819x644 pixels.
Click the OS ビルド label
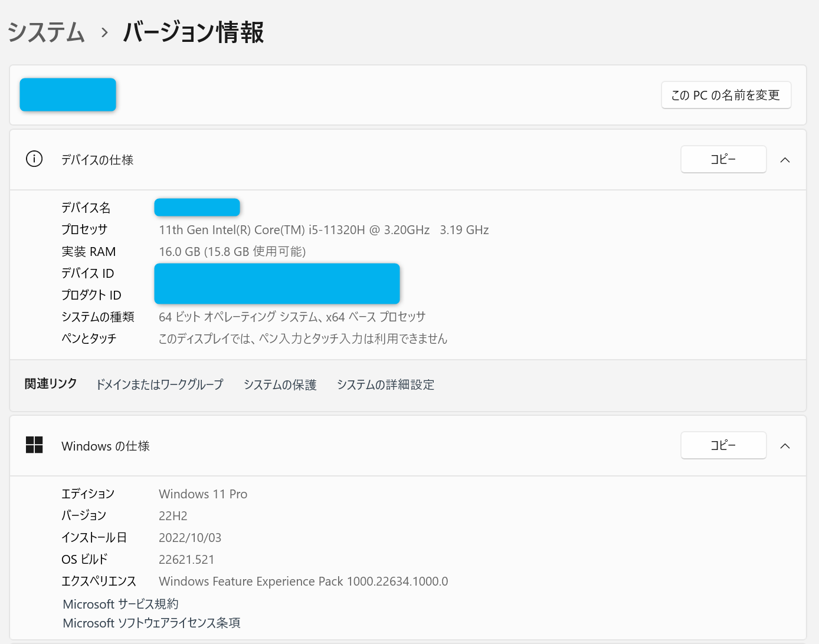(x=85, y=559)
